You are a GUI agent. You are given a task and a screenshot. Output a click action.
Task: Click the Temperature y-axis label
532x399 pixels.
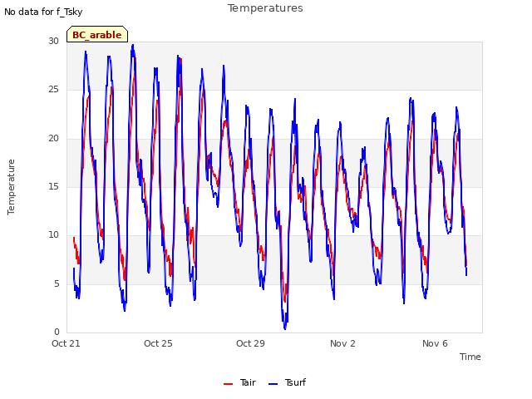point(11,187)
